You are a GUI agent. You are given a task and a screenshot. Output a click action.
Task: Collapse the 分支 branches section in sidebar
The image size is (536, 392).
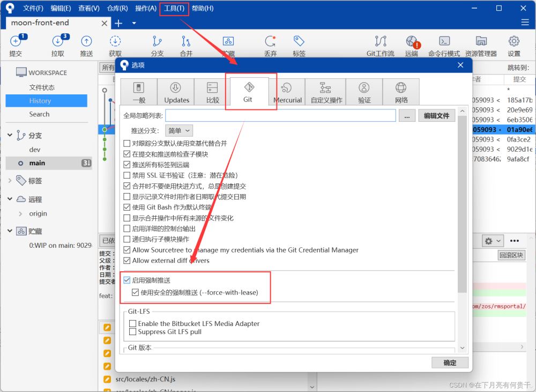10,135
